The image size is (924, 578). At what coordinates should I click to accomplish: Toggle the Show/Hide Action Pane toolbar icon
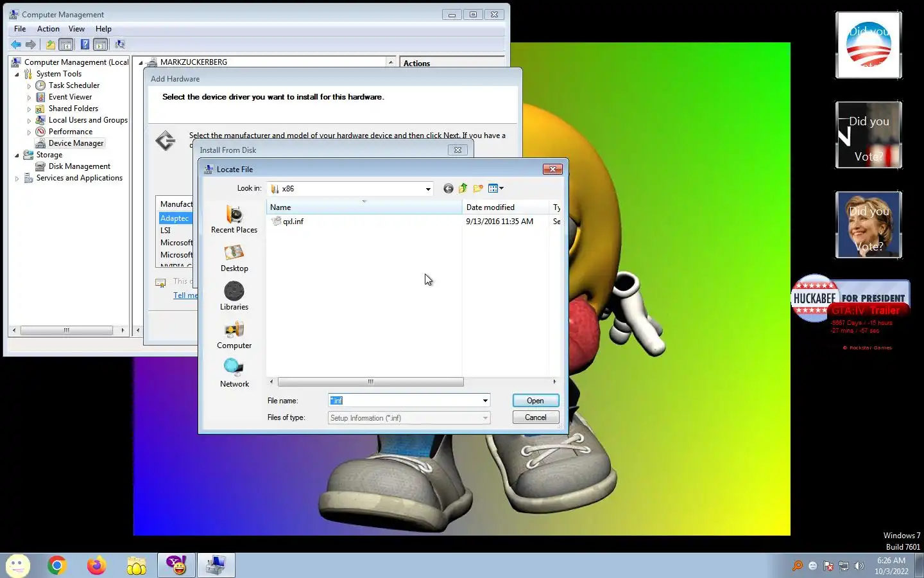(100, 44)
